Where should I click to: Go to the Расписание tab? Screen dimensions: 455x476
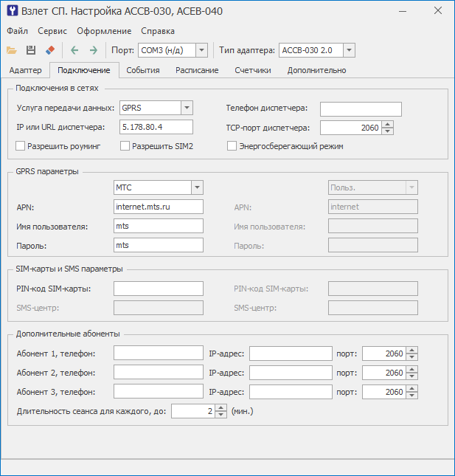pyautogui.click(x=197, y=70)
